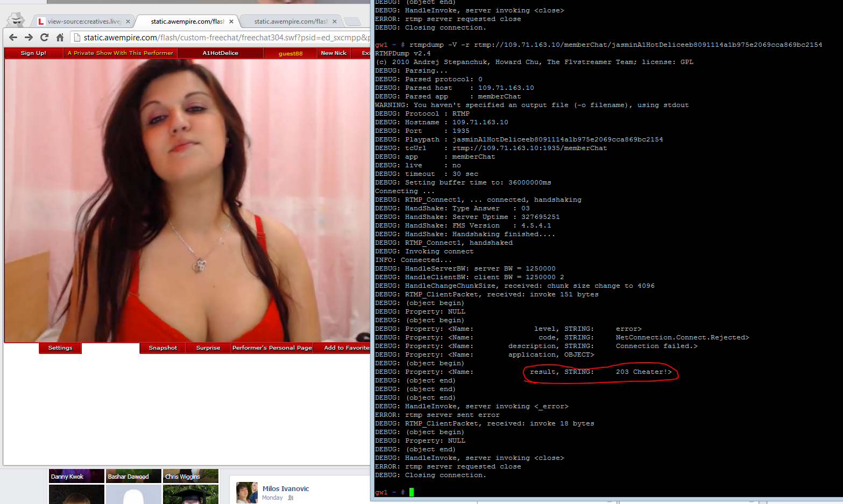Click the Surprise button

208,348
